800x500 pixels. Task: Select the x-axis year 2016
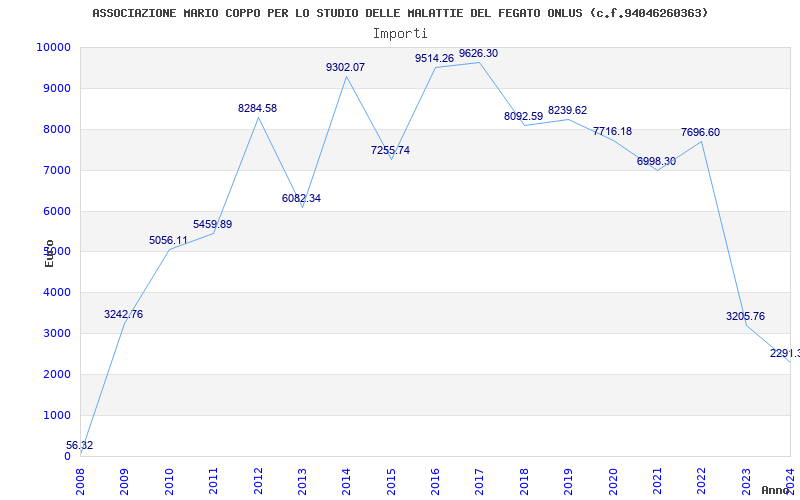436,481
